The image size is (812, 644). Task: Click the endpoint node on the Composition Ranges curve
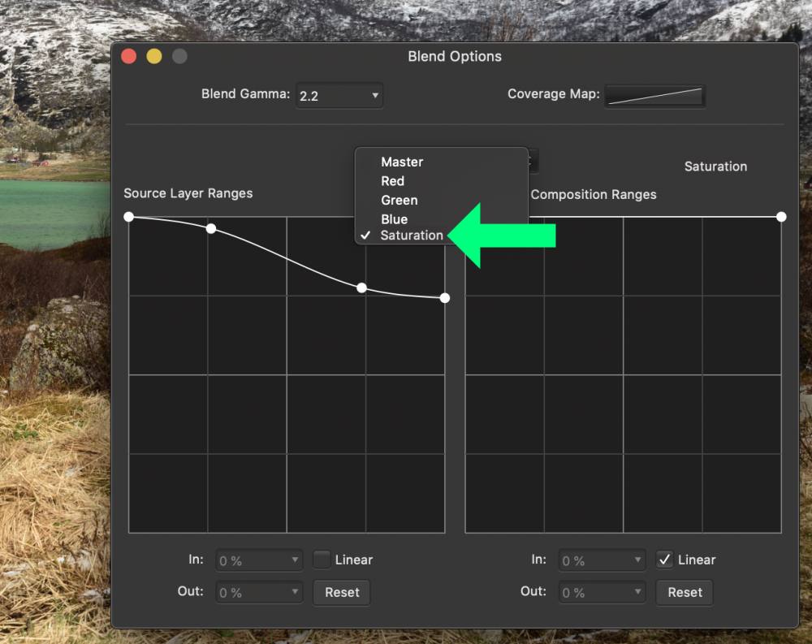pyautogui.click(x=780, y=217)
